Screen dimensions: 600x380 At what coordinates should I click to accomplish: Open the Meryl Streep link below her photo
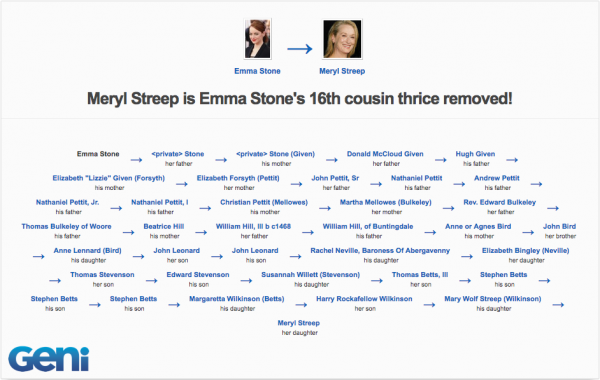click(x=342, y=71)
